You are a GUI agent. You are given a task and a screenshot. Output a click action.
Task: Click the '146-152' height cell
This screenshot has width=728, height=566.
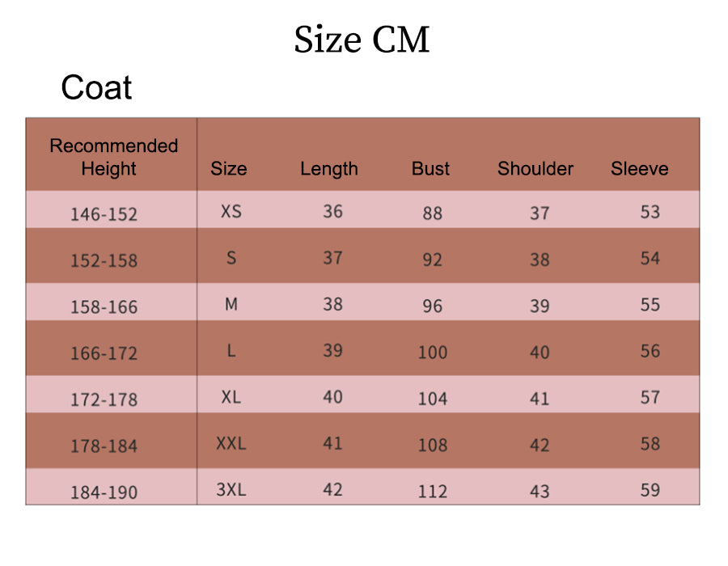tap(104, 214)
